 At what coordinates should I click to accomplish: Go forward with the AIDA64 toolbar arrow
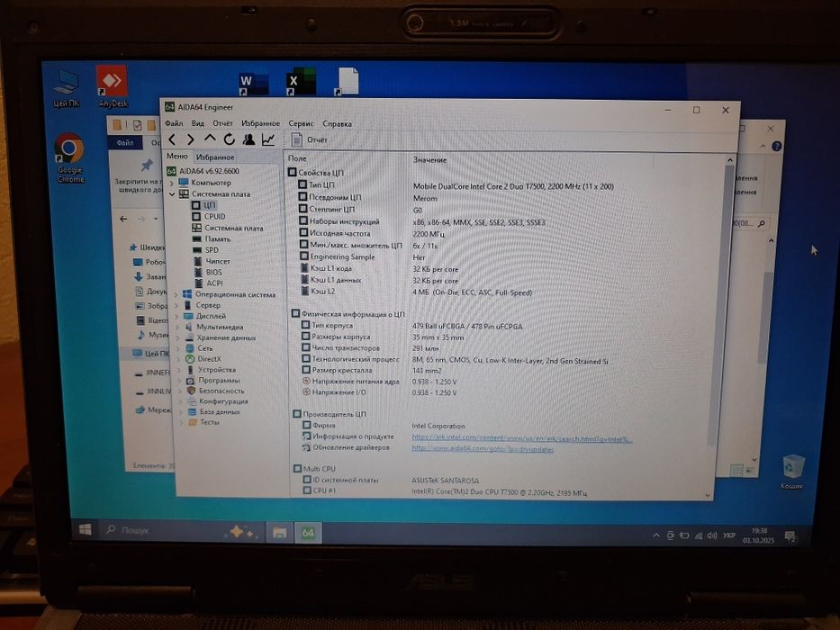point(191,139)
